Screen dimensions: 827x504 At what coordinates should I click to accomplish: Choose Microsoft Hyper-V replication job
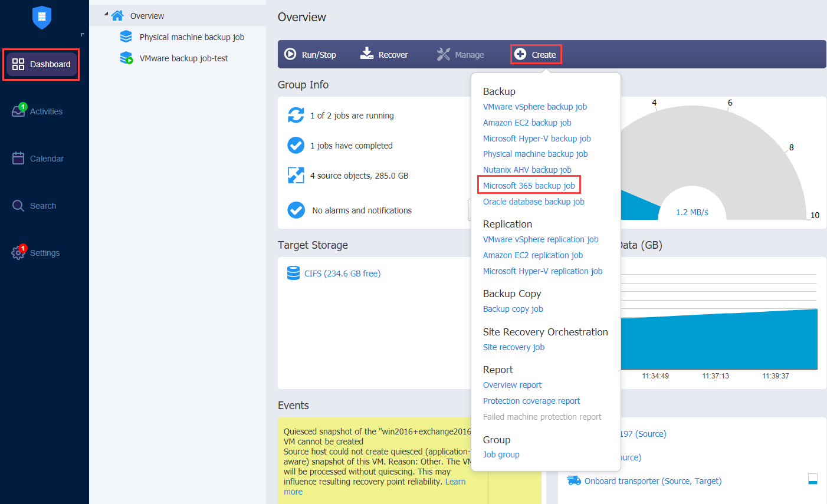tap(543, 271)
